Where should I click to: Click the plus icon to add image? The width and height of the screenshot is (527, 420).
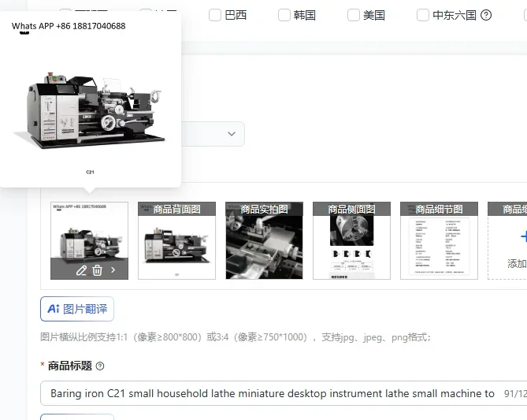coord(524,236)
